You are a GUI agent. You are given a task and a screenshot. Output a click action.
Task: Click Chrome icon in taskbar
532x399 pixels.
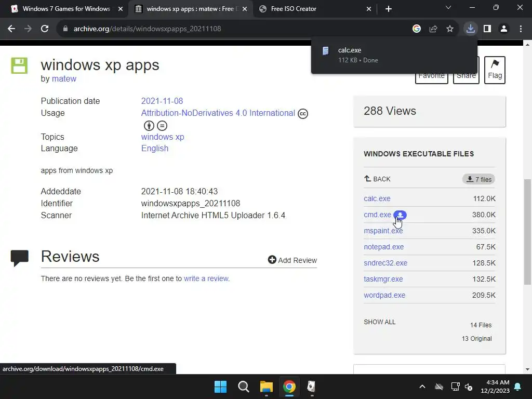(x=289, y=387)
